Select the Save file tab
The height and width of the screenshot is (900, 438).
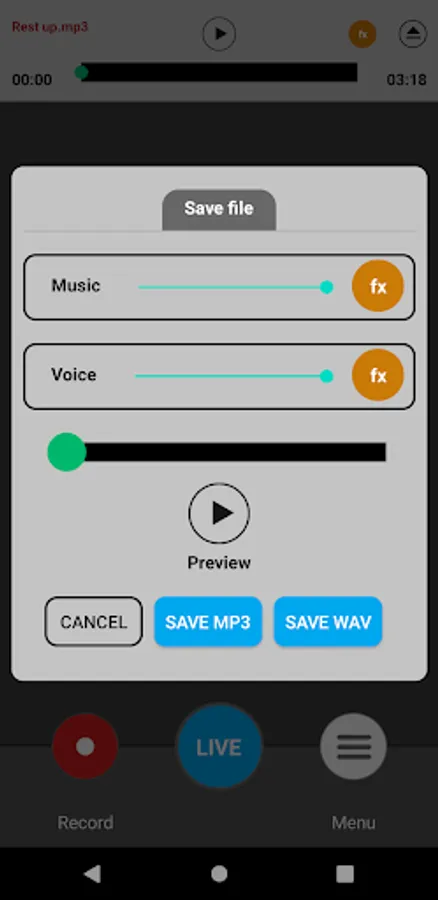pyautogui.click(x=219, y=210)
